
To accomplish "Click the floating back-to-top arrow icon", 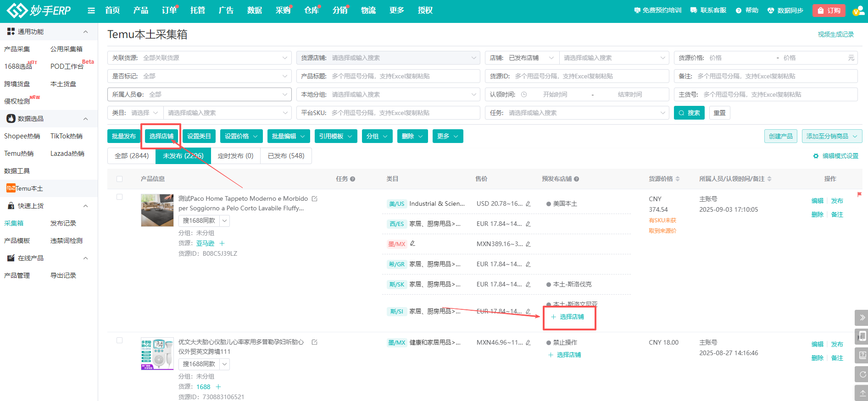I will pyautogui.click(x=862, y=393).
